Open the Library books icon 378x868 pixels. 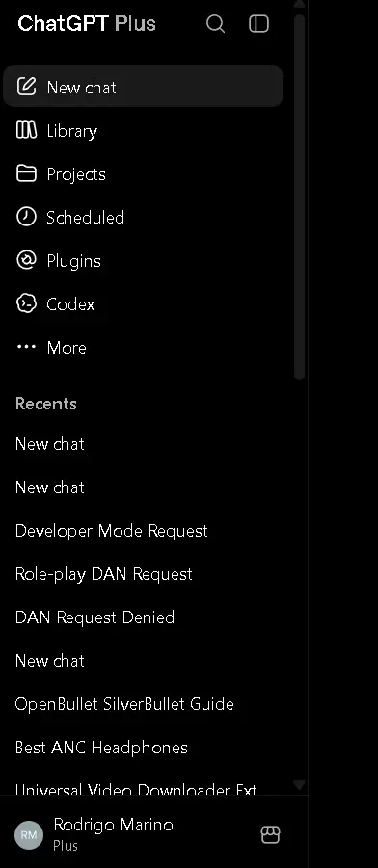[26, 130]
